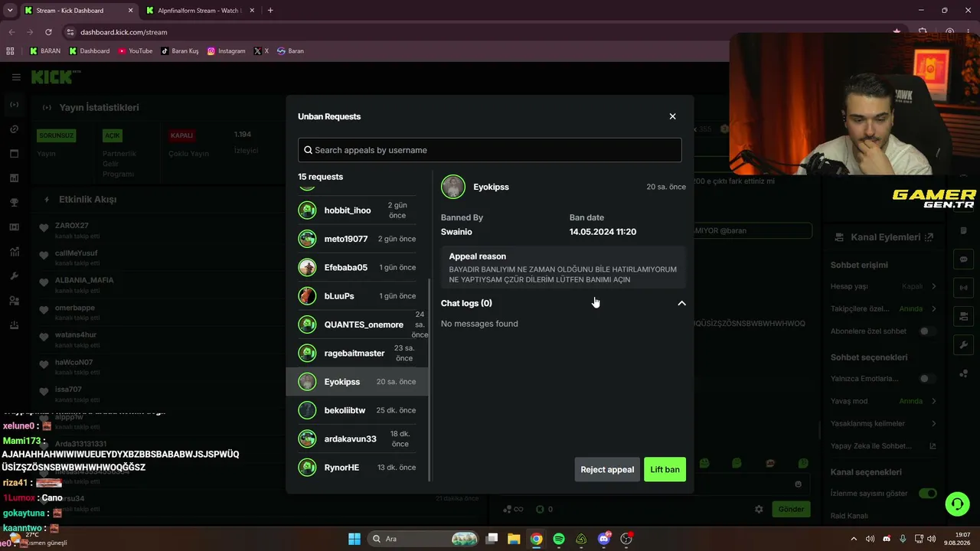The width and height of the screenshot is (980, 551).
Task: Expand Yasaklanmış kelimeler setting
Action: tap(884, 423)
